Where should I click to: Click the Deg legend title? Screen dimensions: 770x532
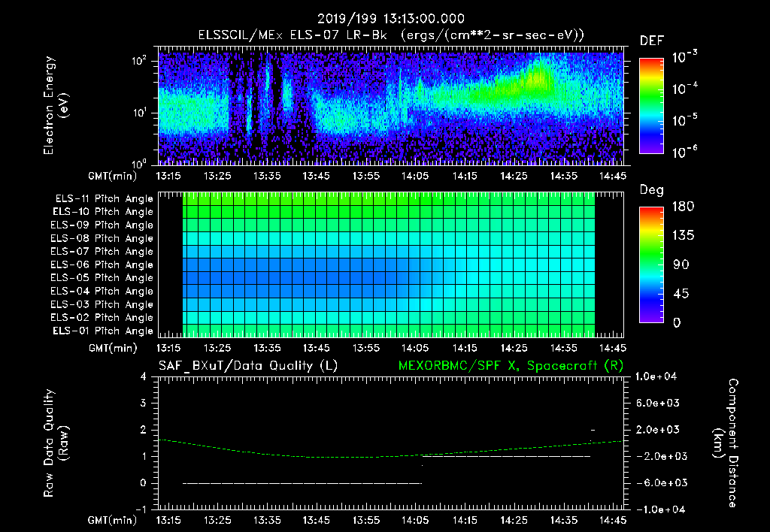(x=652, y=190)
